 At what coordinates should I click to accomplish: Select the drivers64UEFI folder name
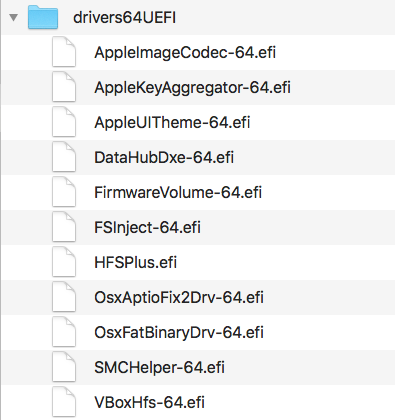click(x=124, y=17)
